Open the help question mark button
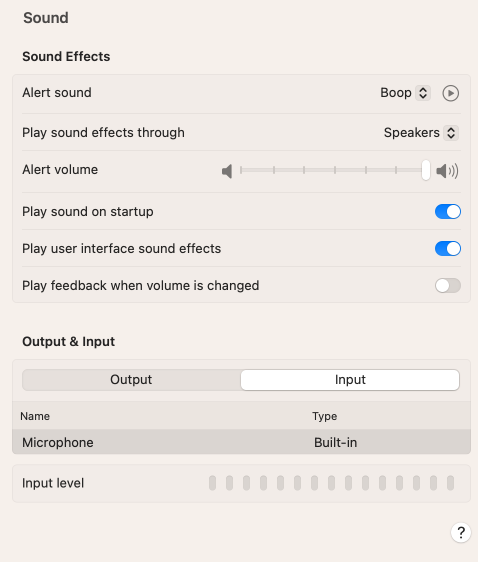The width and height of the screenshot is (478, 562). click(x=461, y=532)
